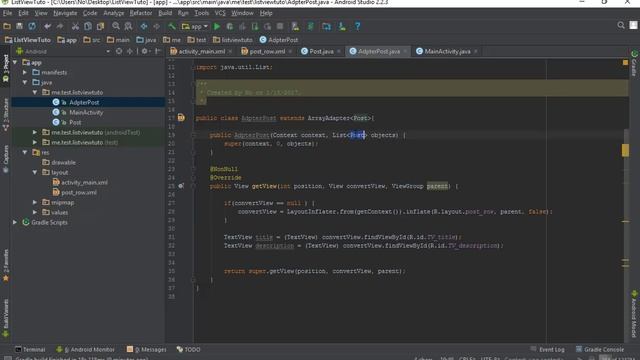Click the Help question mark icon

(x=358, y=26)
